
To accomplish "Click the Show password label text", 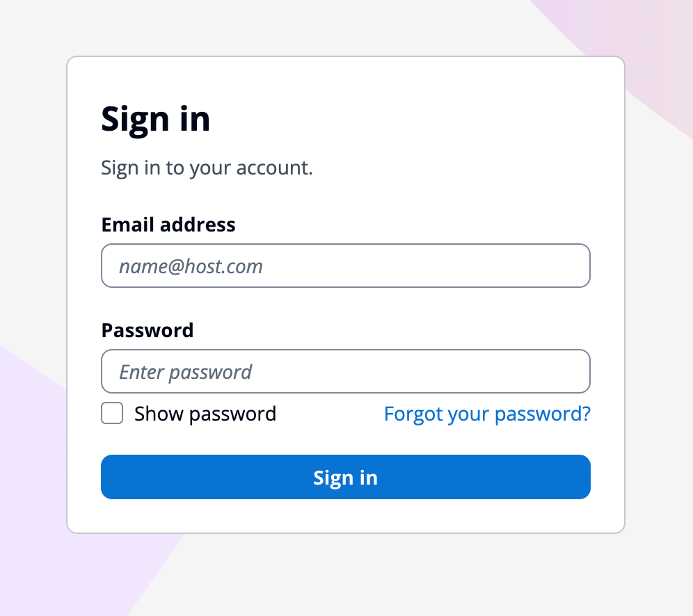I will (x=205, y=414).
